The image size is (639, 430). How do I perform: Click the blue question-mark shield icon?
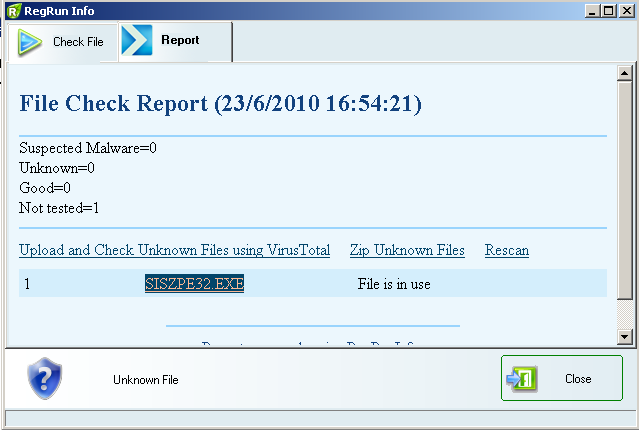pyautogui.click(x=44, y=378)
